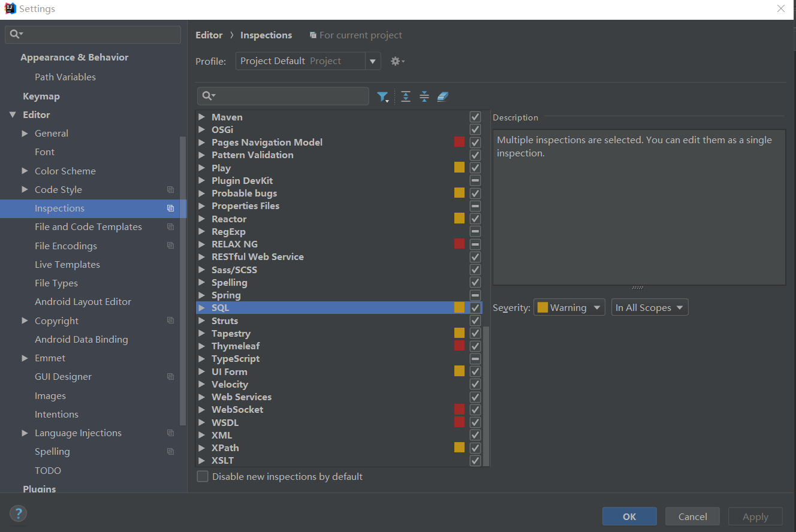Click the red severity swatch for Thymeleaf
The image size is (796, 532).
point(460,346)
